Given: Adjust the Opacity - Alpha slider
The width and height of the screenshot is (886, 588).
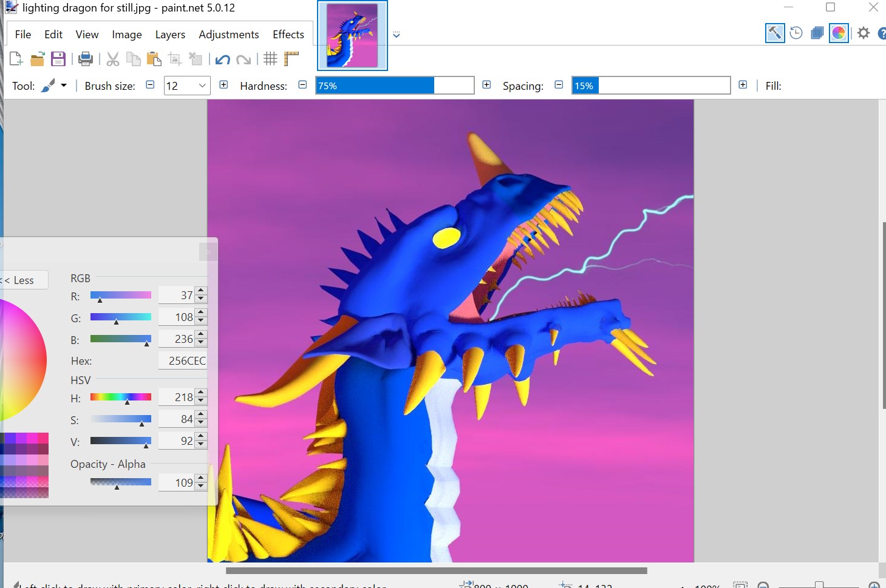Looking at the screenshot, I should (121, 483).
